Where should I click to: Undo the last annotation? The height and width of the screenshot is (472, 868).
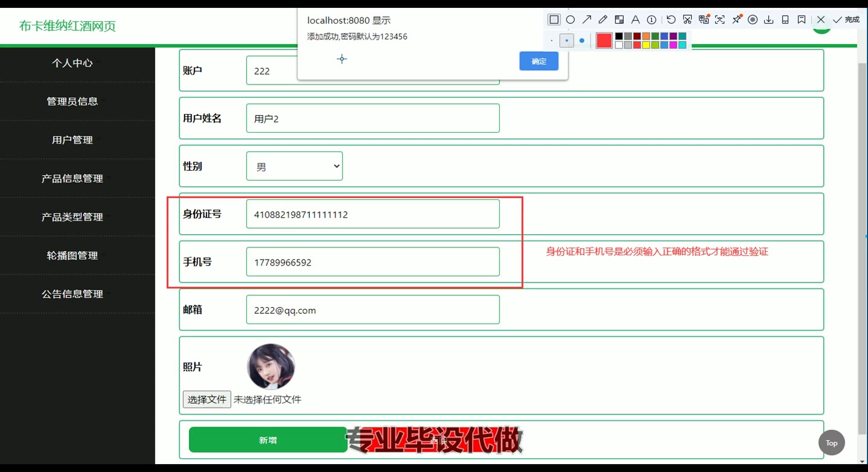671,19
